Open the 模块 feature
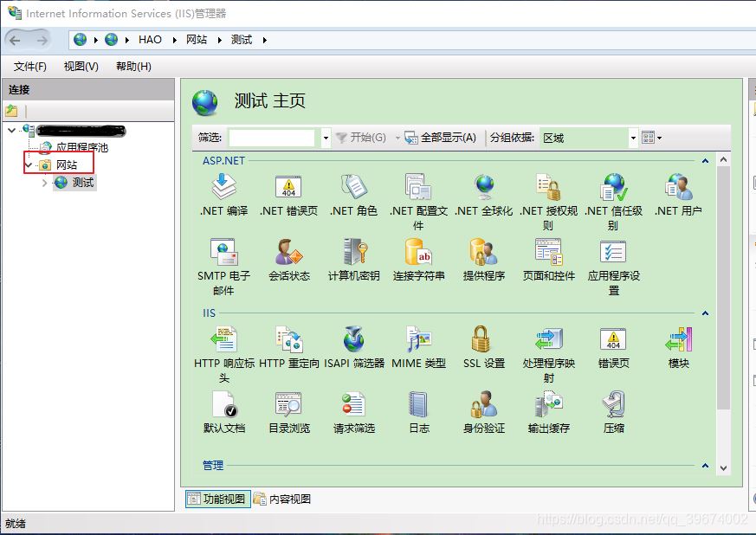Screen dimensions: 756x535 tap(678, 347)
